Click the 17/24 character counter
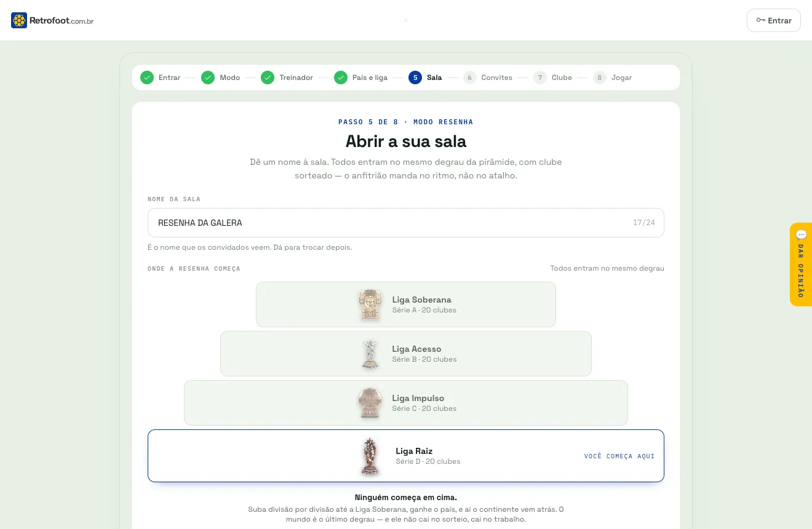 point(644,223)
